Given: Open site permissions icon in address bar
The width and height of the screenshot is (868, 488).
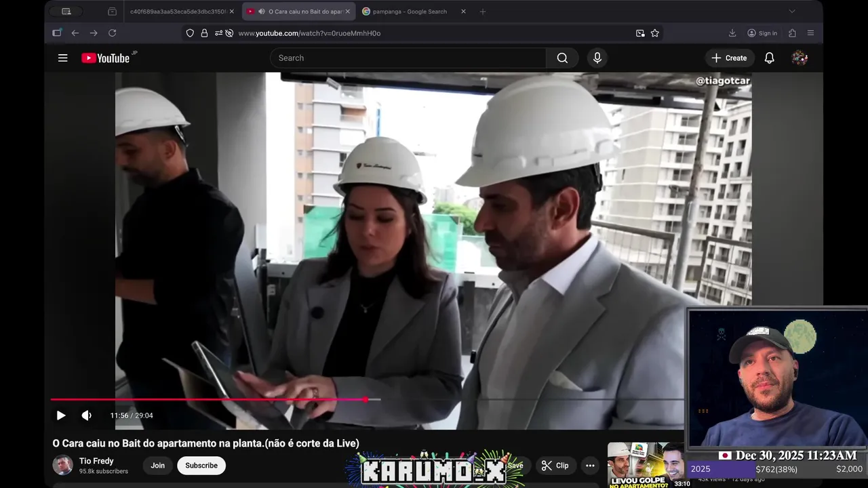Looking at the screenshot, I should (218, 33).
